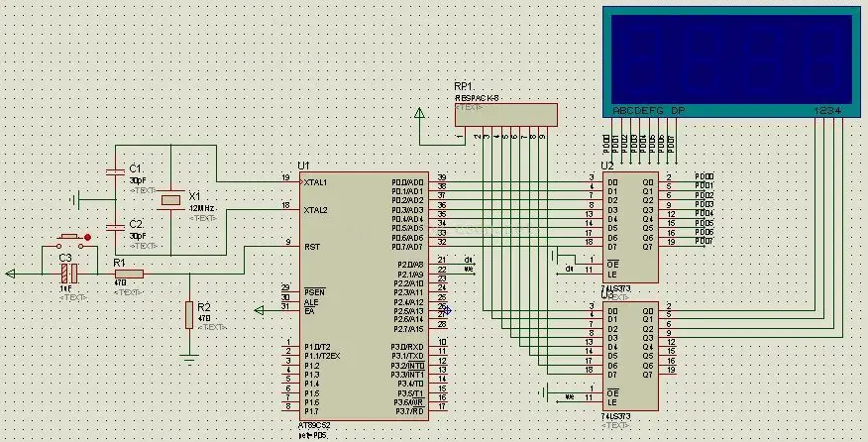
Task: Click the blue marker at P2.5/A13 pin
Action: tap(447, 311)
